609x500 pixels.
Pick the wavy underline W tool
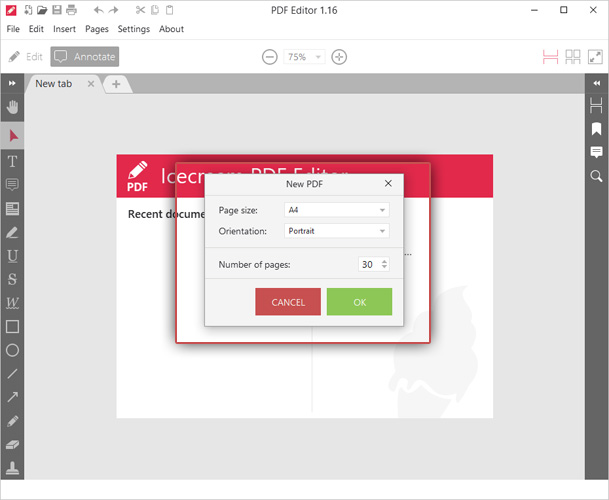[12, 303]
